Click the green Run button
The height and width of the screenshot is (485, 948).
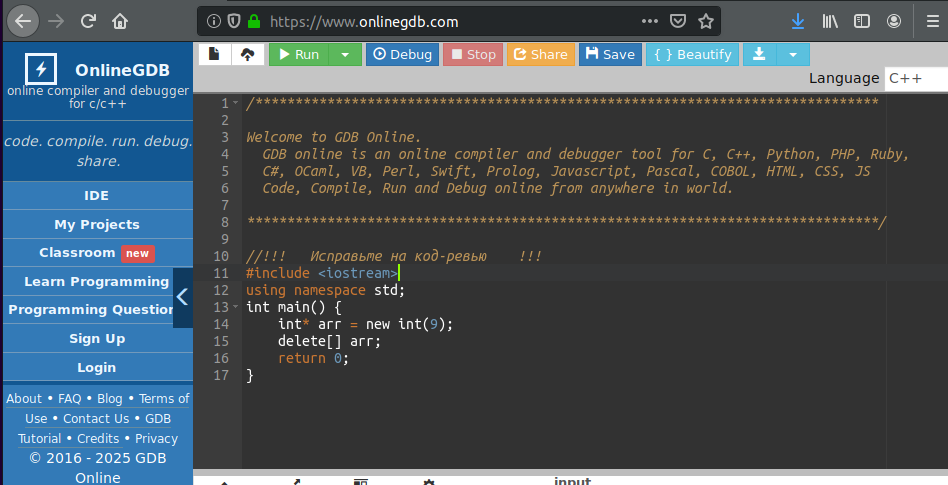299,54
